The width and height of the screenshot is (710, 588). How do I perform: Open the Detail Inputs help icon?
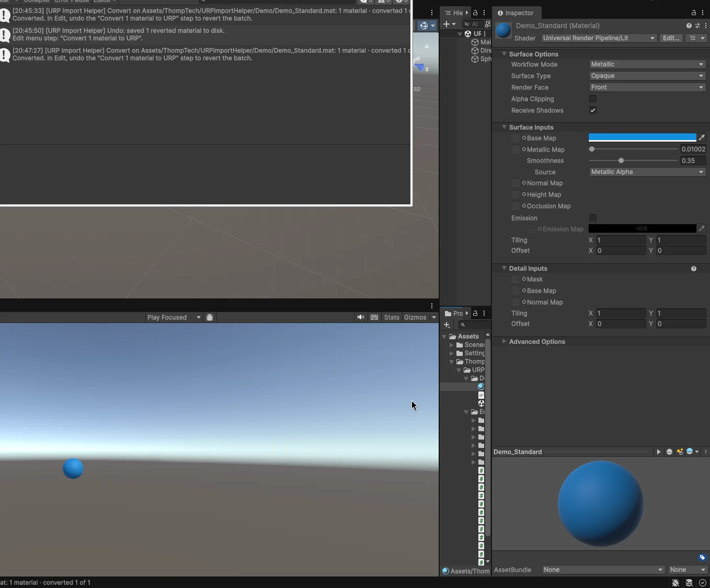(694, 269)
